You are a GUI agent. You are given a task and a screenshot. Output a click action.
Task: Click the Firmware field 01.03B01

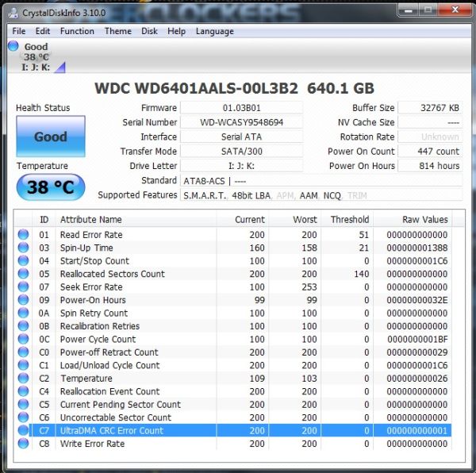click(x=242, y=108)
